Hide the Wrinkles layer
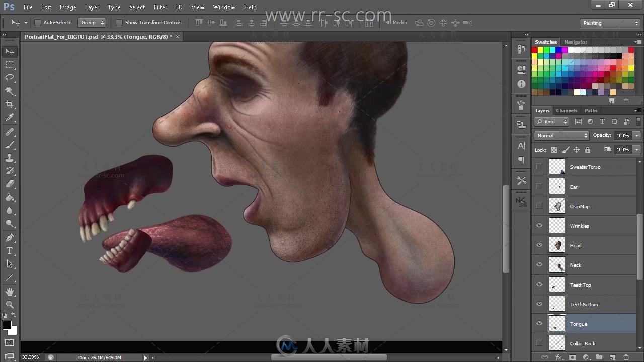Screen dimensions: 644x362 (539, 226)
